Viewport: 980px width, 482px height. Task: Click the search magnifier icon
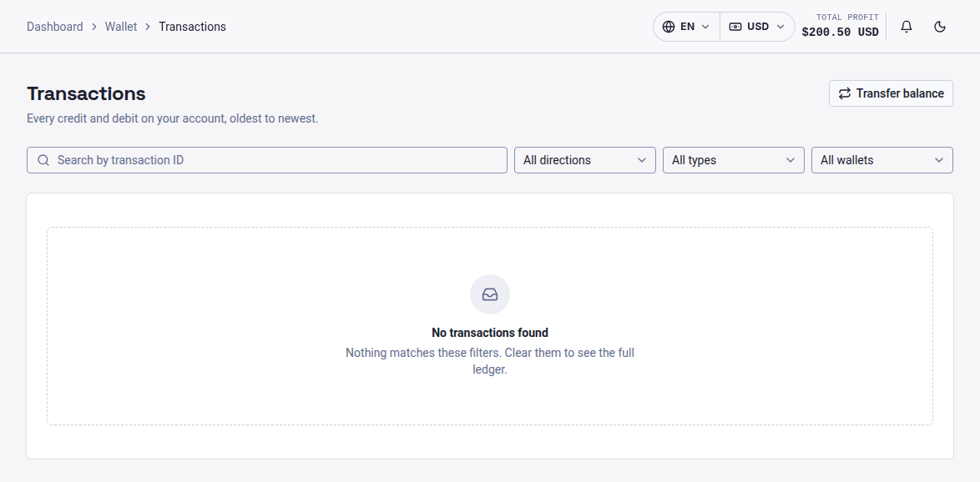click(43, 160)
